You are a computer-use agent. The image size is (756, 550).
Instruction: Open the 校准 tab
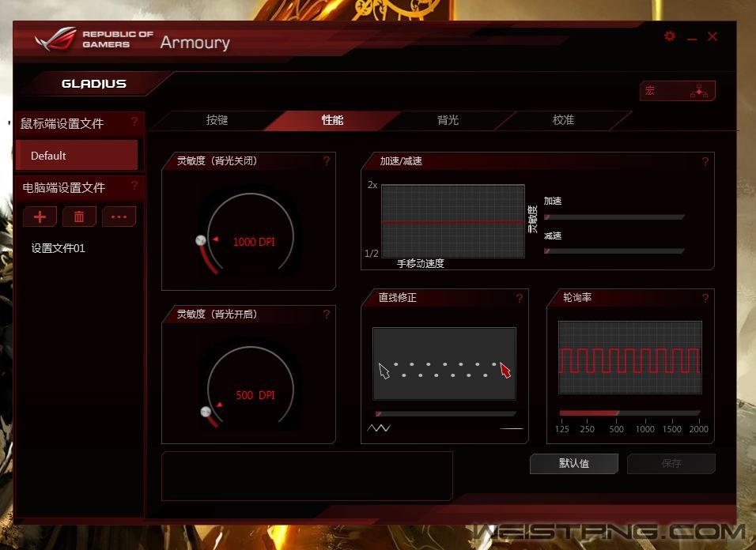(563, 120)
